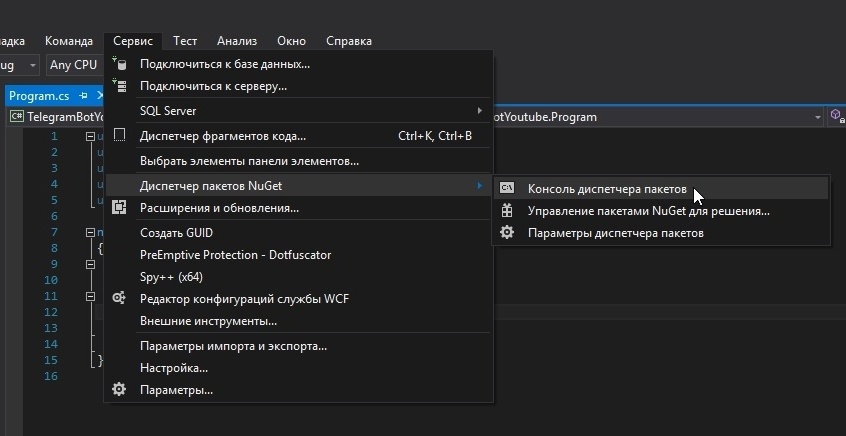Switch to the Program.cs editor tab
846x436 pixels.
tap(39, 96)
